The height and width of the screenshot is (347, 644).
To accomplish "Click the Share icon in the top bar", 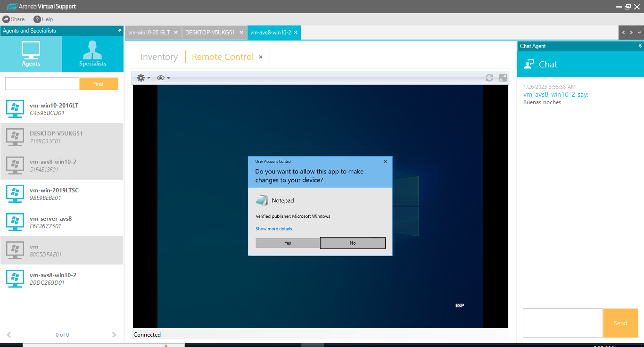I will (x=6, y=19).
